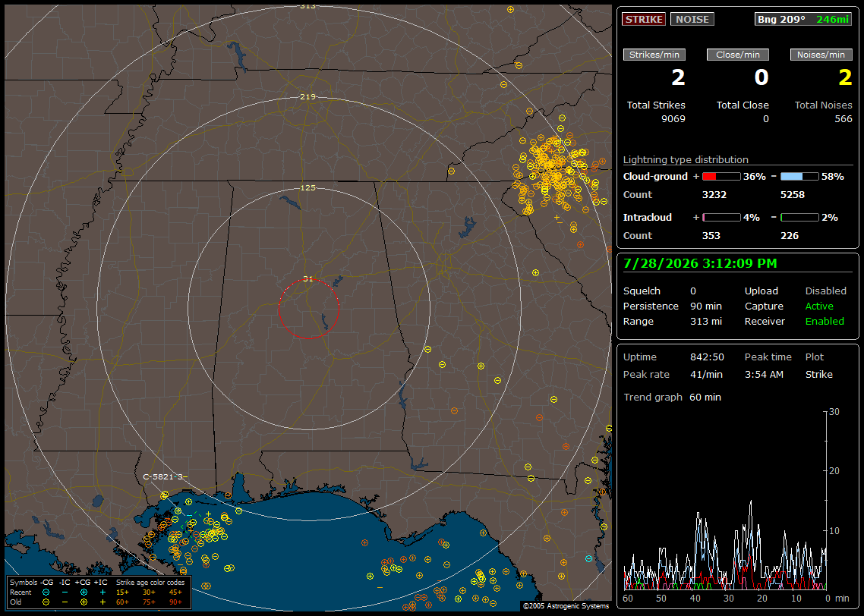
Task: Click the cyan recent +IC plus symbol
Action: 102,592
